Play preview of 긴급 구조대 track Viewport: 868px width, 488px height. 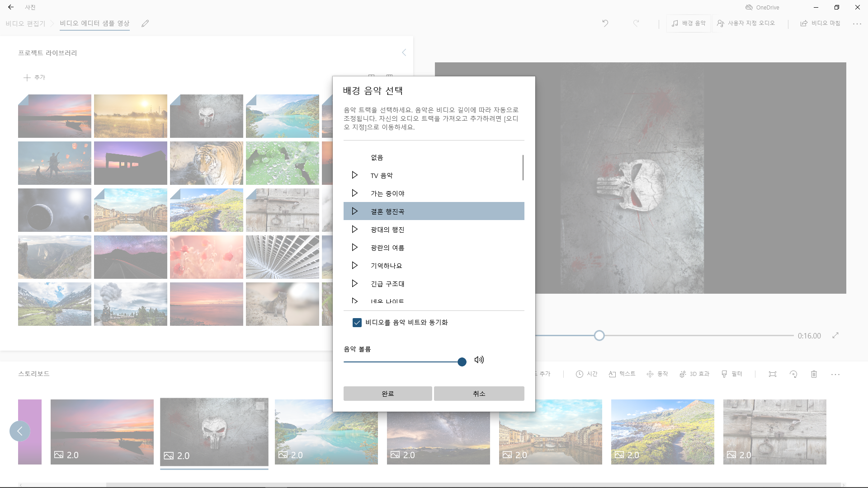[355, 284]
